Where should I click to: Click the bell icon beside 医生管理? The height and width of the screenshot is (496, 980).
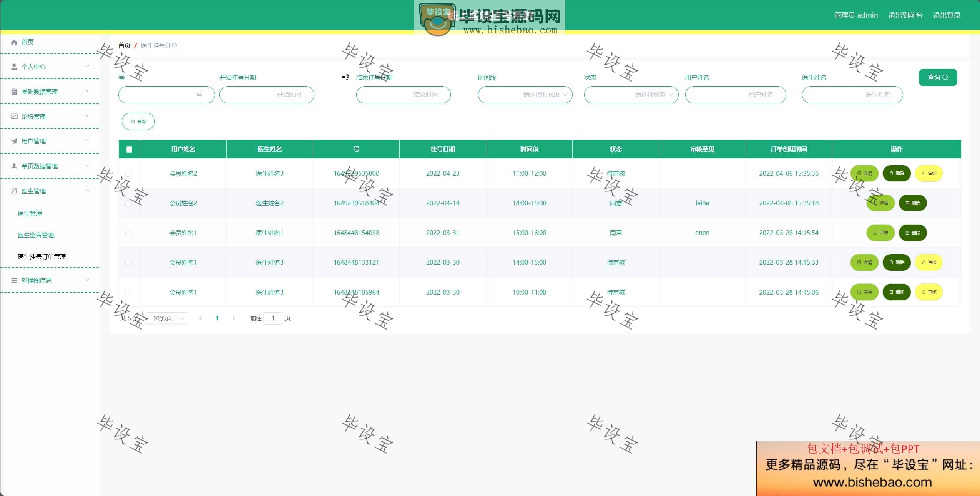tap(14, 191)
